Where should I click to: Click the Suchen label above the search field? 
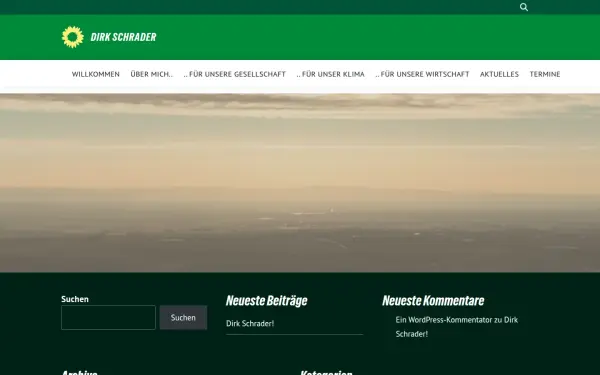(75, 299)
